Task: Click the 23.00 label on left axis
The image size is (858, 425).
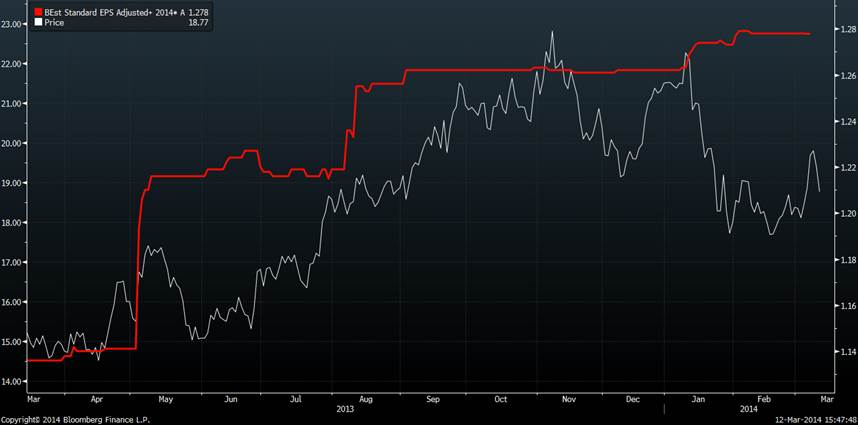Action: coord(13,23)
